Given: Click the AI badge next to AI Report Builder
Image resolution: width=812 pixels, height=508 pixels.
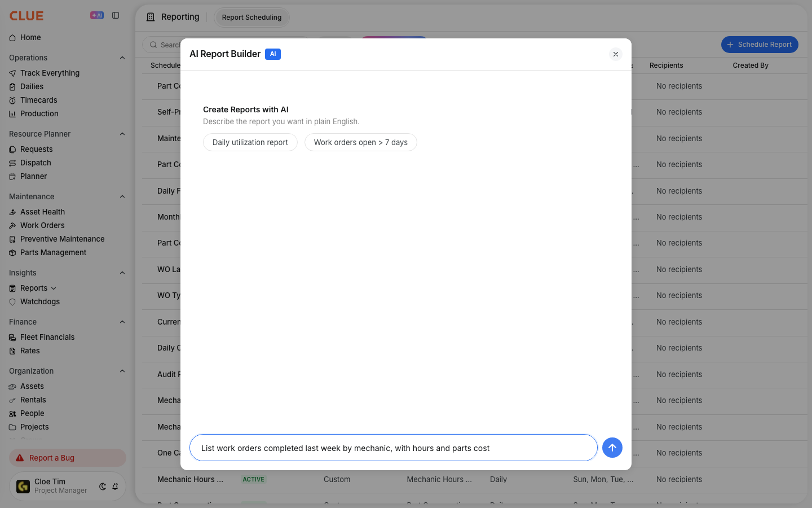Looking at the screenshot, I should [x=273, y=54].
